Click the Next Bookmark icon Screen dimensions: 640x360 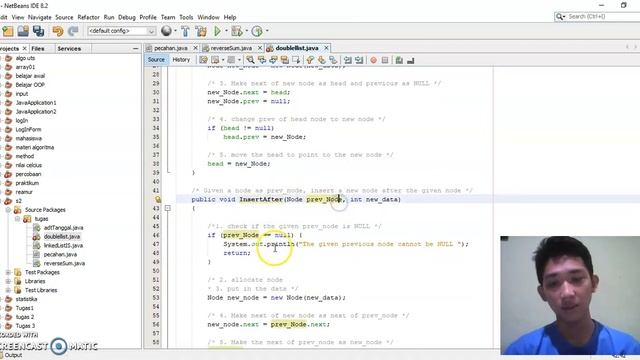click(322, 60)
